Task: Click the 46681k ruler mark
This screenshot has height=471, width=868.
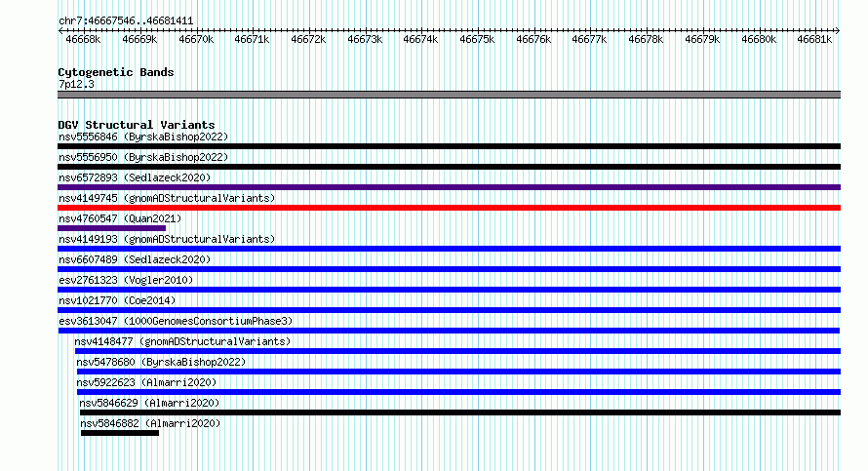Action: pos(815,39)
